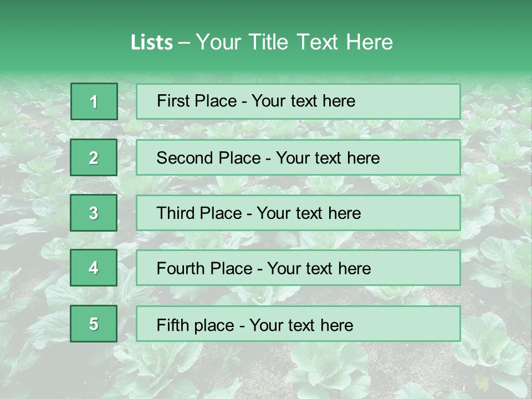This screenshot has height=399, width=532.
Task: Select the number 2 box
Action: click(x=94, y=157)
